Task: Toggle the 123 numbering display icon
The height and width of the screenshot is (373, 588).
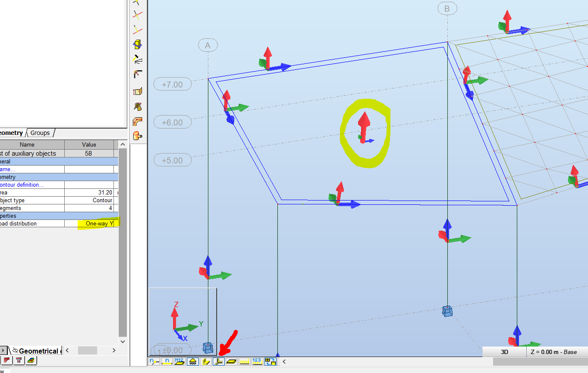Action: click(x=257, y=361)
